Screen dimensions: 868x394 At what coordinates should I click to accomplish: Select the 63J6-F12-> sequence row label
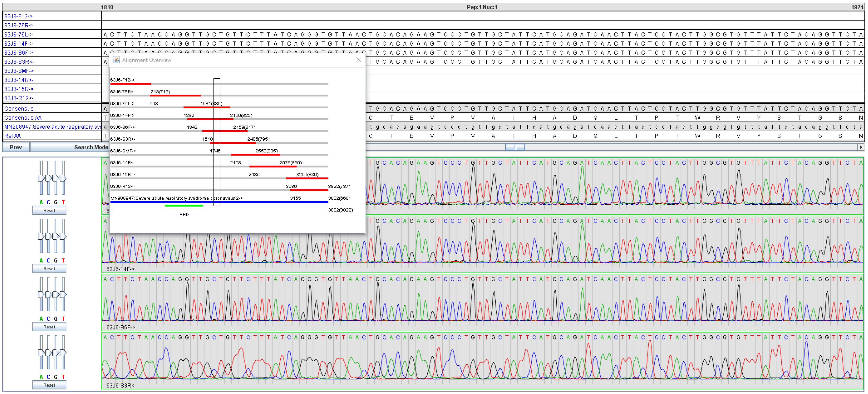click(x=18, y=16)
